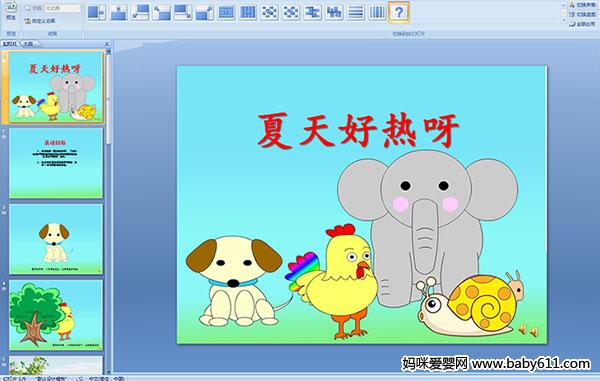Screen dimensions: 600x381
Task: Open the Animate (动画) effect dropdown
Action: pyautogui.click(x=63, y=8)
